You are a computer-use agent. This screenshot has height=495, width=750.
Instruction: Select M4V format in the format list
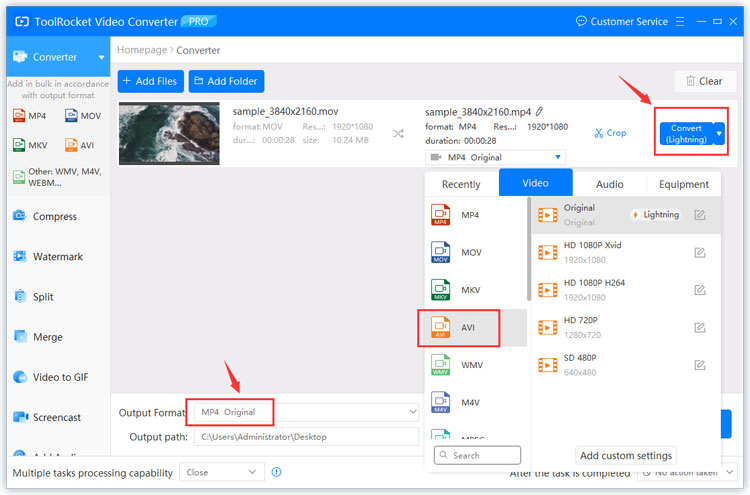pyautogui.click(x=476, y=403)
